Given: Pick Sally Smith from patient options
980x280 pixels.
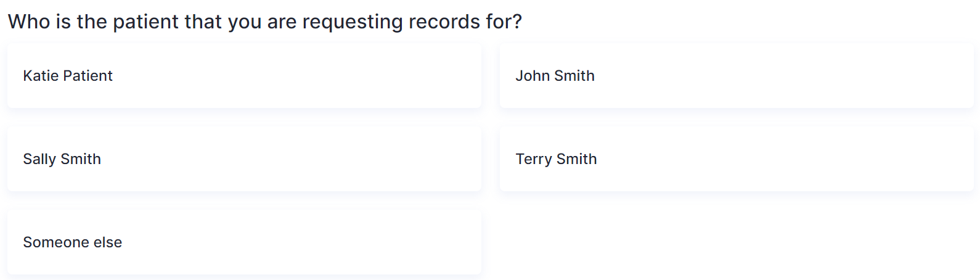Looking at the screenshot, I should pos(244,159).
